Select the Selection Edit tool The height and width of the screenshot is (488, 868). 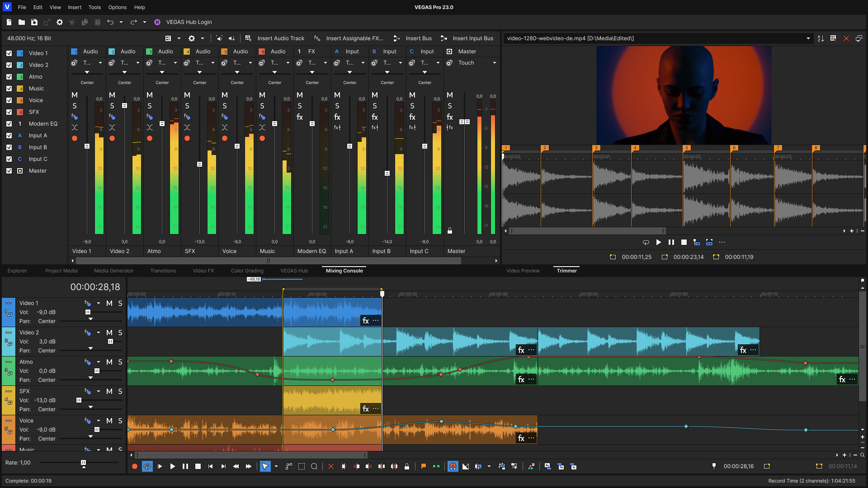coord(302,466)
